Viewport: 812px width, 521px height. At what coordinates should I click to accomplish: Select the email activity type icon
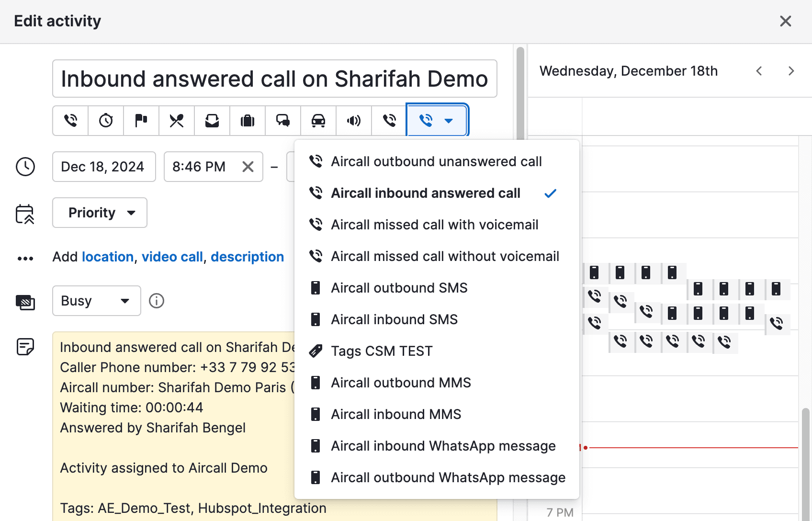212,121
